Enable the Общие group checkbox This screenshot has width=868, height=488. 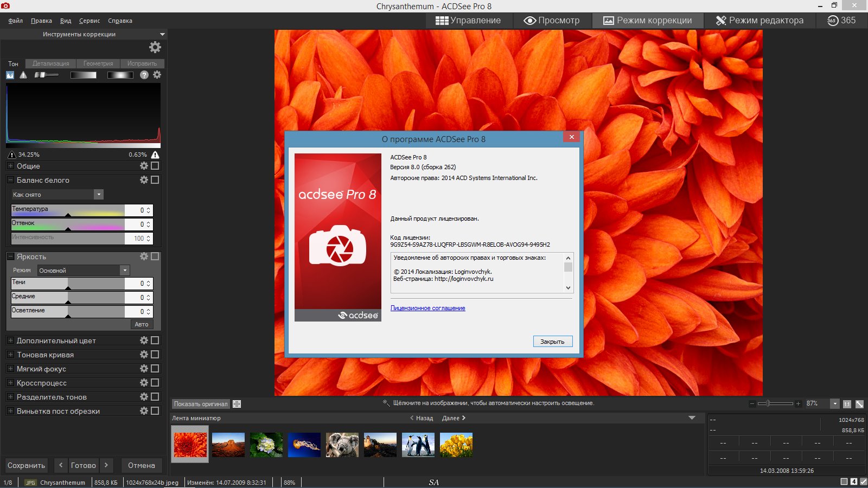pos(155,166)
